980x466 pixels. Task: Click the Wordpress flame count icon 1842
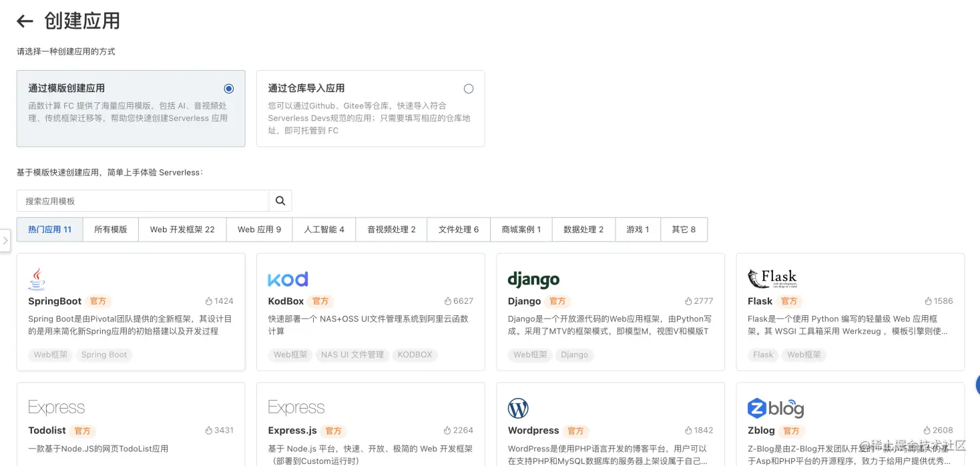[688, 431]
